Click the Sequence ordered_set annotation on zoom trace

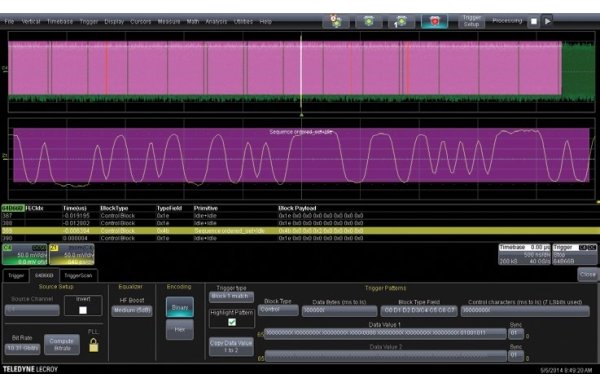pyautogui.click(x=301, y=132)
